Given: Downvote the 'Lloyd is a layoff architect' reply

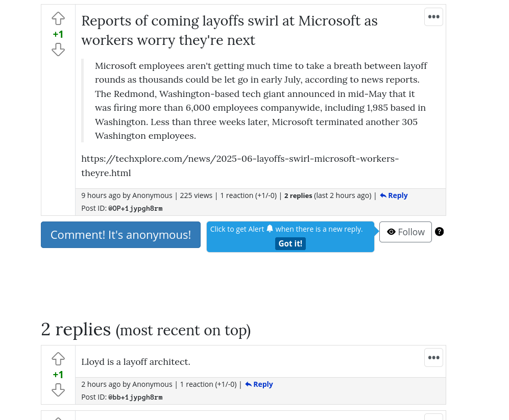Looking at the screenshot, I should (58, 390).
